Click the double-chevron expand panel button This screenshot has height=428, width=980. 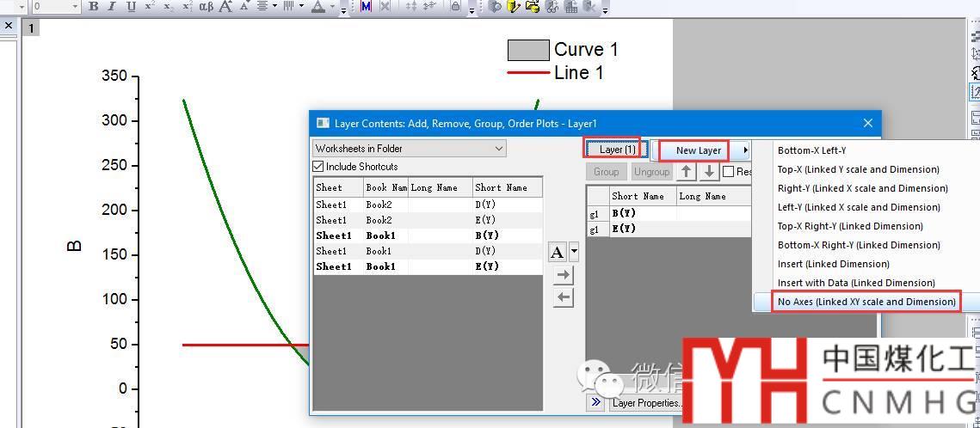tap(595, 402)
